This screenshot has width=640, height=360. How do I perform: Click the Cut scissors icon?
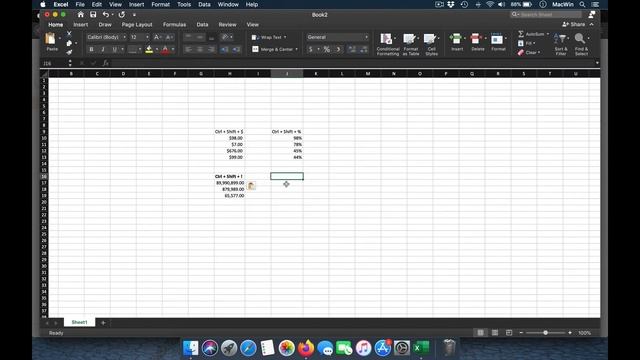point(69,33)
